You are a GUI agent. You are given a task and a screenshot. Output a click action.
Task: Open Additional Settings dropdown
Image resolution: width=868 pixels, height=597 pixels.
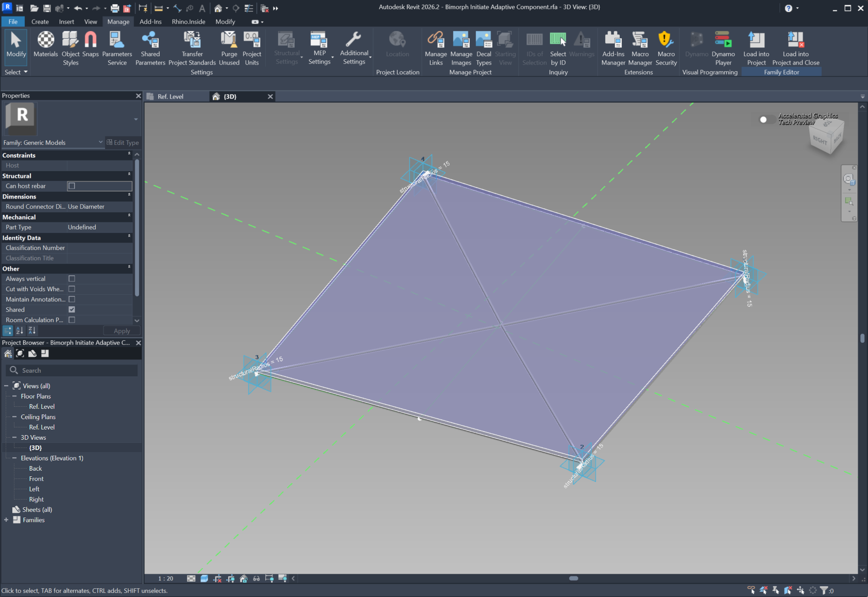click(354, 48)
